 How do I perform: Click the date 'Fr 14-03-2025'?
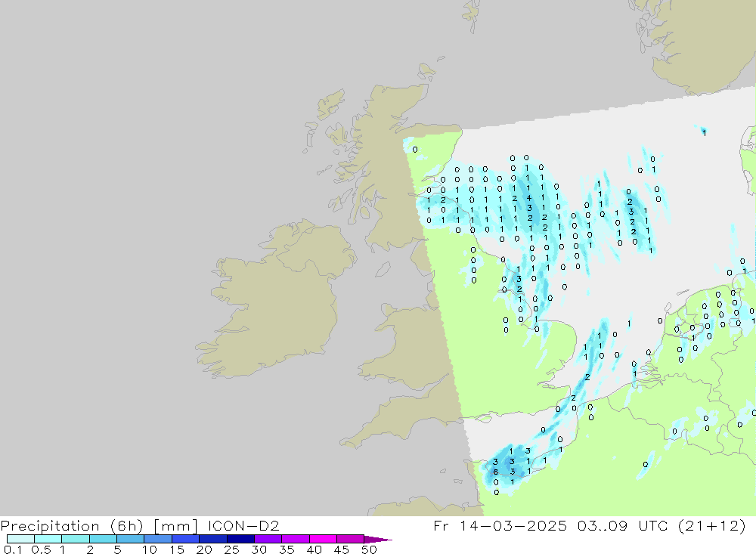click(500, 525)
